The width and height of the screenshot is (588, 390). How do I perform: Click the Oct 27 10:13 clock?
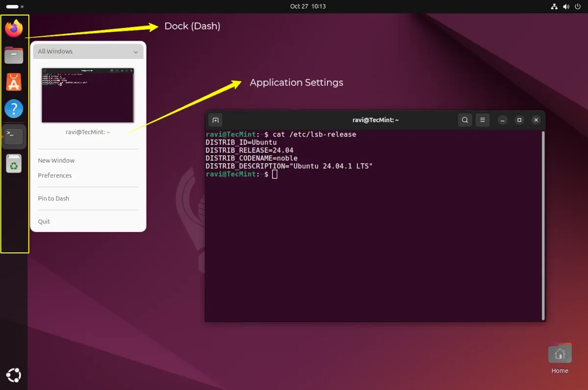[308, 6]
